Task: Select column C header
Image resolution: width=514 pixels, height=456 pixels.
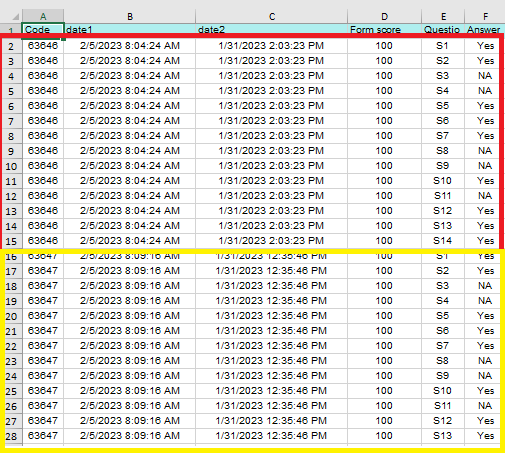Action: click(272, 16)
